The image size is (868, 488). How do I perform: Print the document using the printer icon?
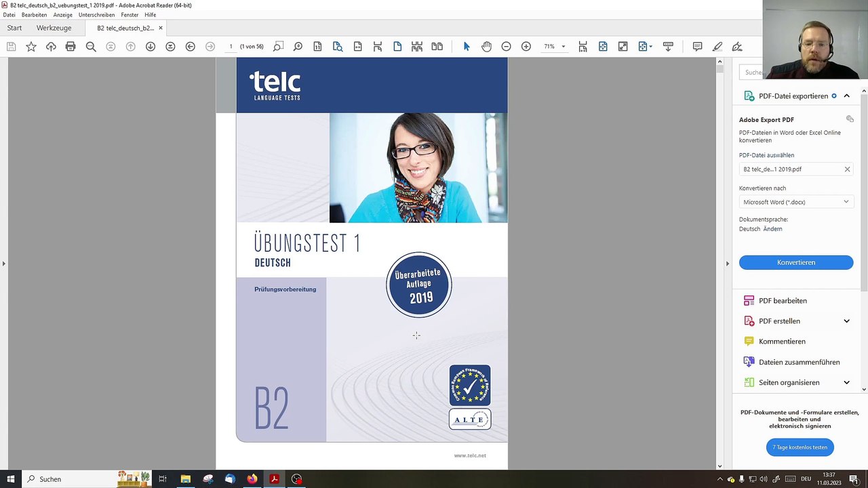[x=71, y=46]
